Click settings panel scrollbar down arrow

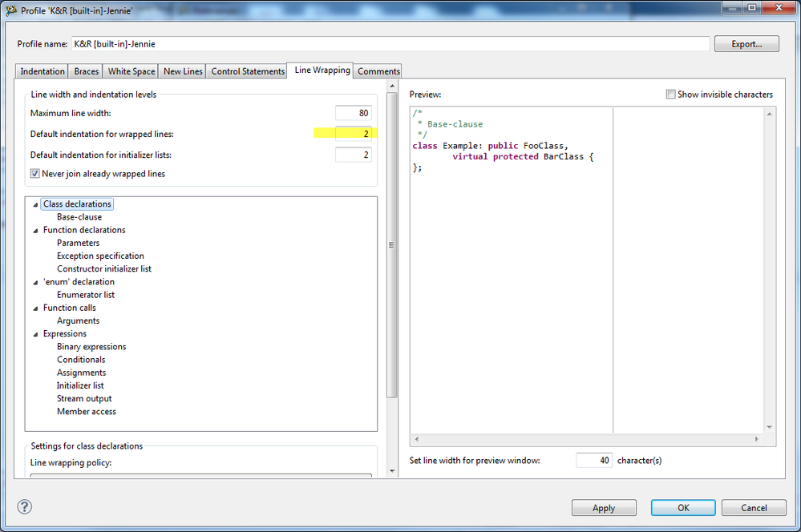(x=392, y=471)
